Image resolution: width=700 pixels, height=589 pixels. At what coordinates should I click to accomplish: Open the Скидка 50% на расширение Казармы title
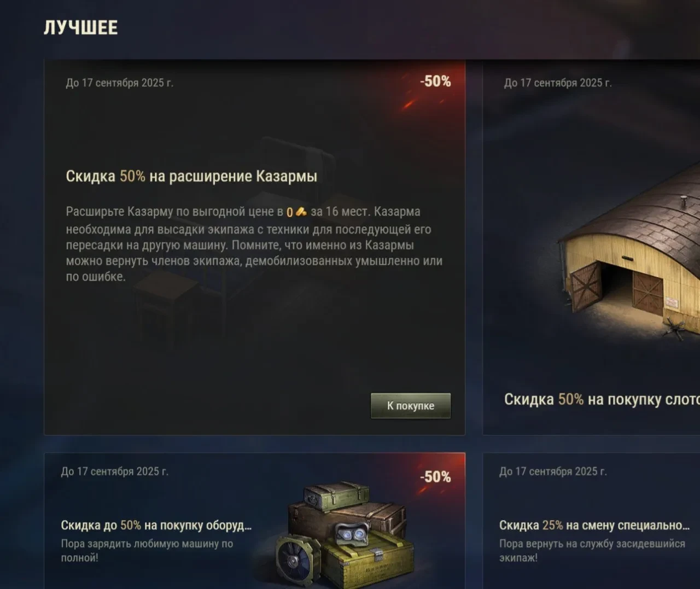point(191,176)
